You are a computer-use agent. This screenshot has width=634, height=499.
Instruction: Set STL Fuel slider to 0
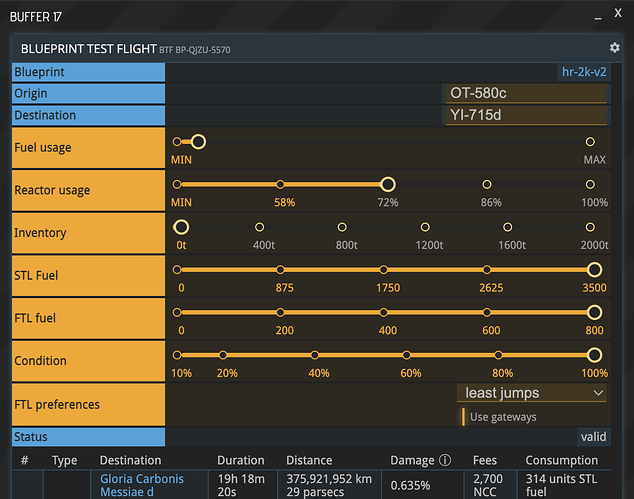click(177, 270)
